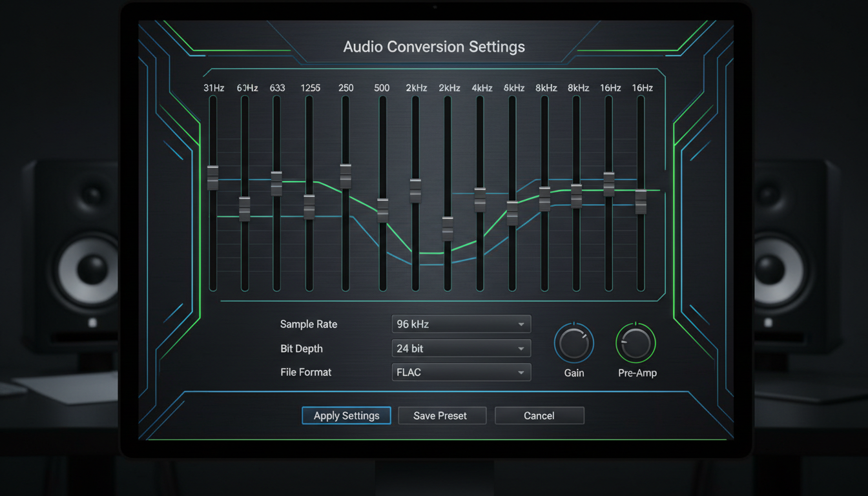
Task: Expand the File Format dropdown showing FLAC
Action: tap(460, 372)
